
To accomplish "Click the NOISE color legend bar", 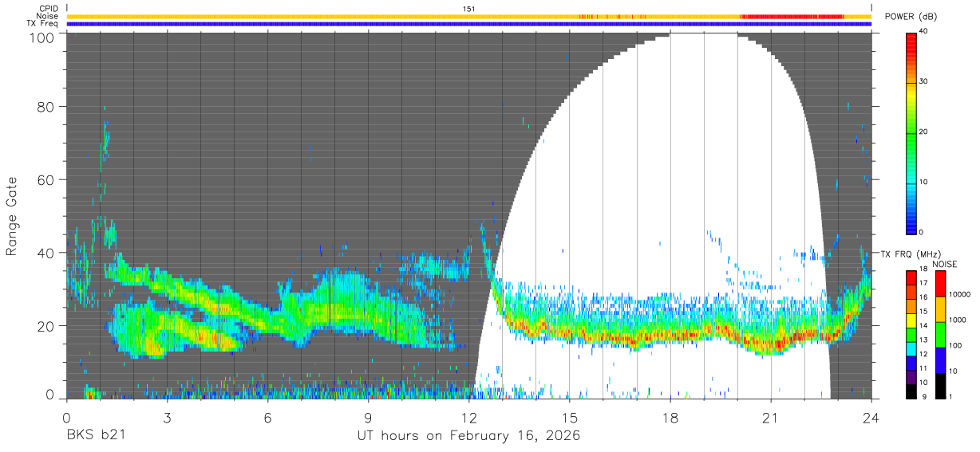I will tap(939, 333).
